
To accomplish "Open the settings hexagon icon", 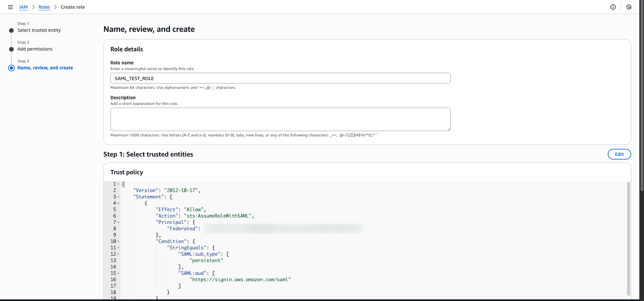I will (x=629, y=7).
